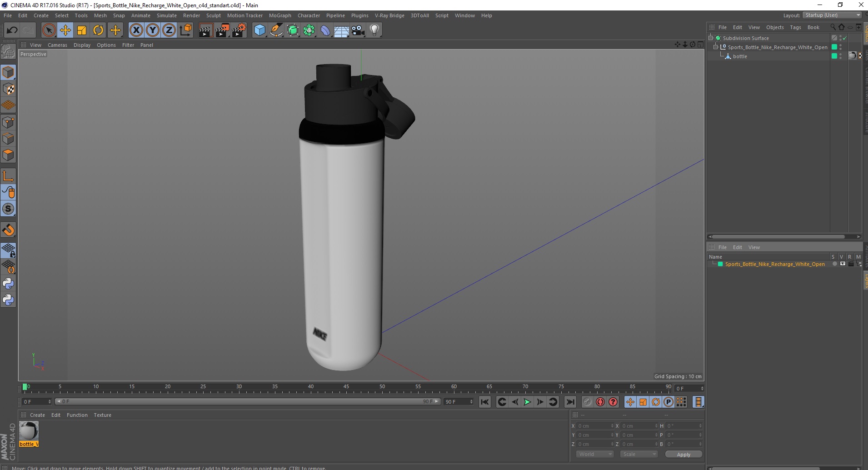
Task: Open the viewport Cameras menu
Action: 57,45
